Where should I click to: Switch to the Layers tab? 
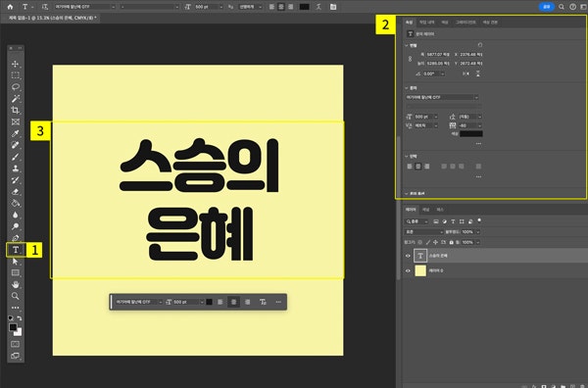(411, 210)
